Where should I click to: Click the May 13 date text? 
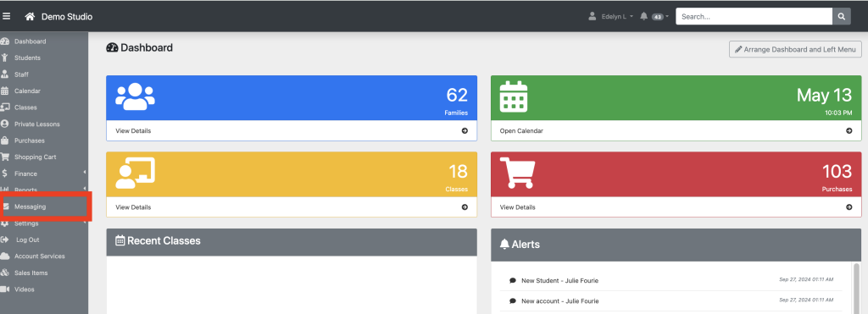pyautogui.click(x=824, y=95)
